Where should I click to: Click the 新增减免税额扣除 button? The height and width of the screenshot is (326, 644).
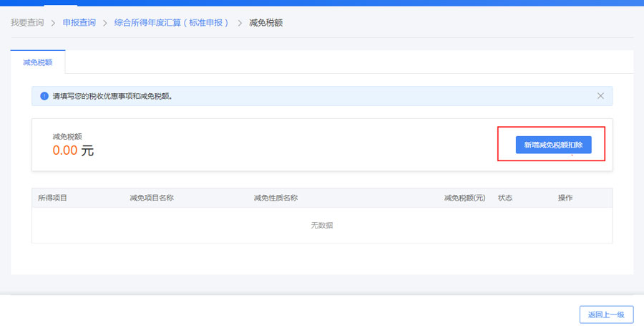click(553, 145)
